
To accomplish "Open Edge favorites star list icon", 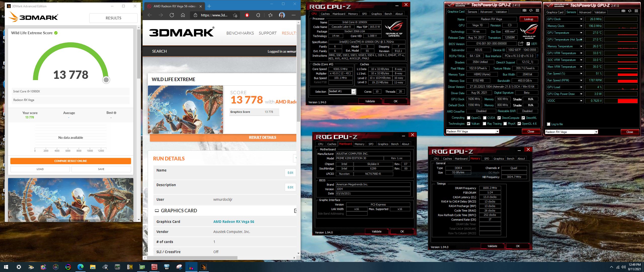I will click(x=270, y=15).
